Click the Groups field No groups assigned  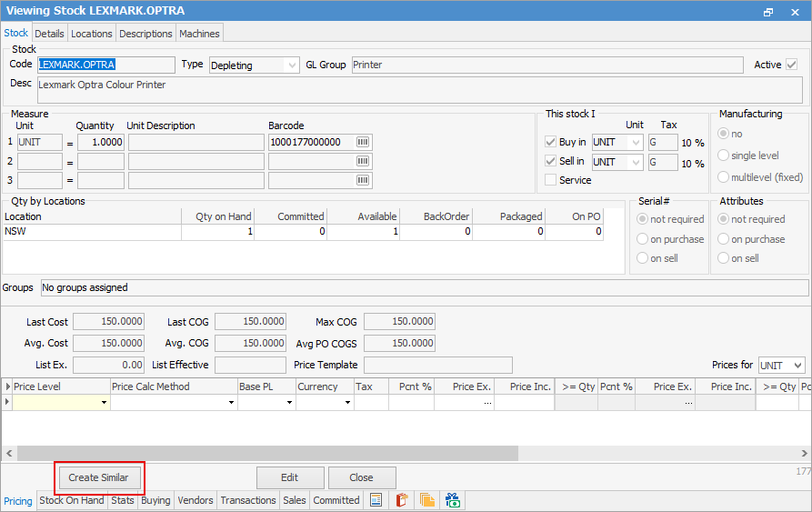point(424,287)
